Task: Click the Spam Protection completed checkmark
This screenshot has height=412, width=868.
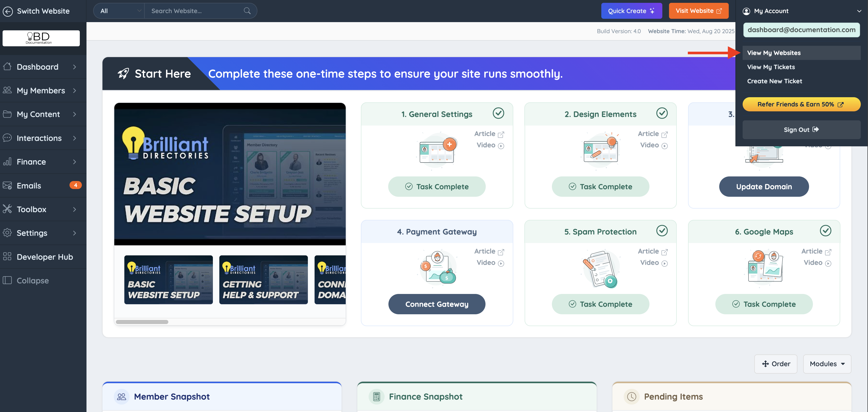Action: [x=662, y=231]
